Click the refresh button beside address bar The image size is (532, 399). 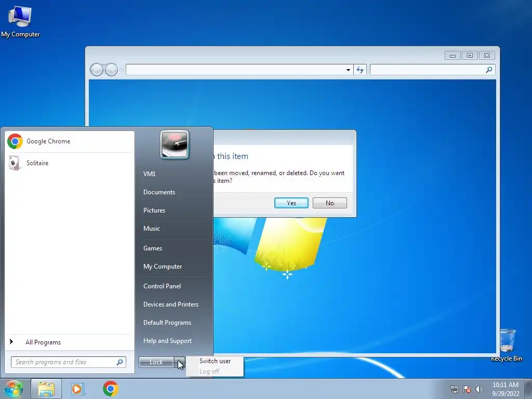[x=360, y=70]
